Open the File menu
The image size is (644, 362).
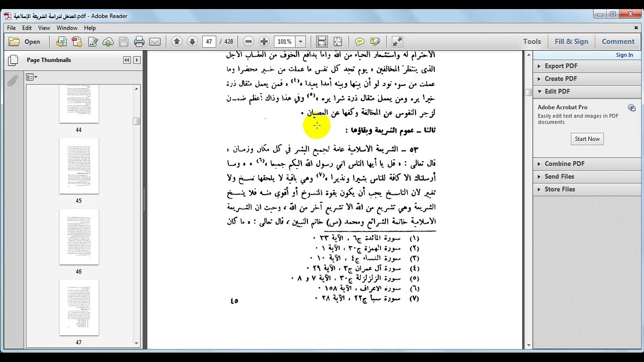coord(11,28)
